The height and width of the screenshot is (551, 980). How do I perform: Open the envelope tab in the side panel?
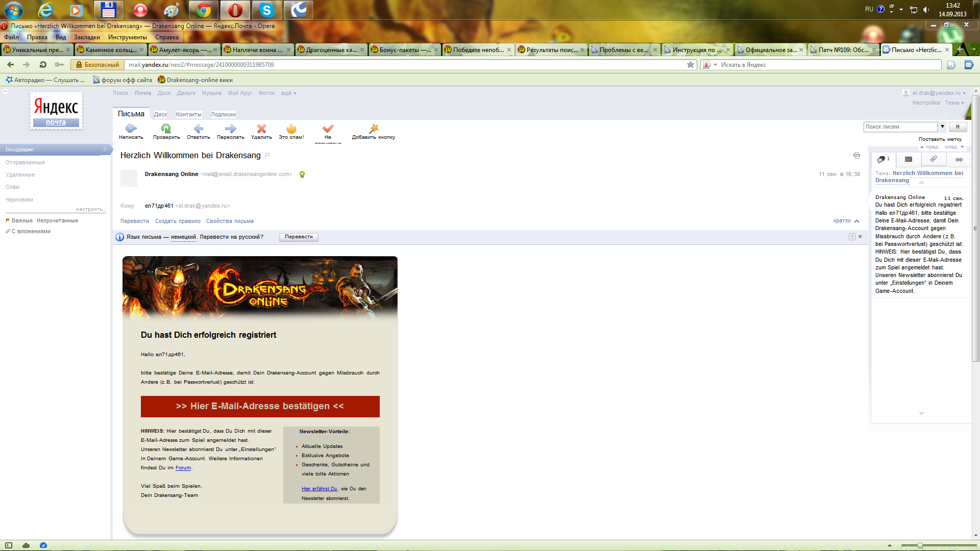(x=909, y=159)
